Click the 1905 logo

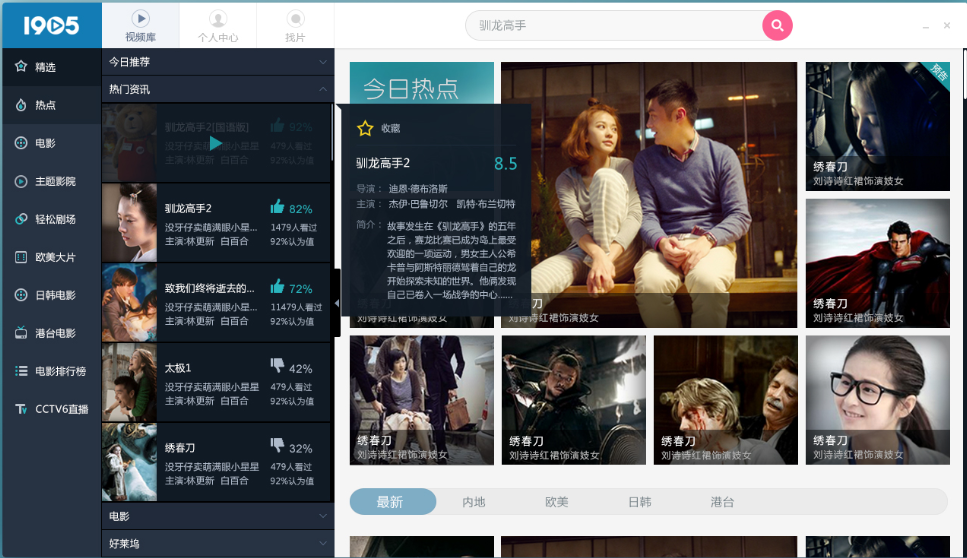[51, 25]
